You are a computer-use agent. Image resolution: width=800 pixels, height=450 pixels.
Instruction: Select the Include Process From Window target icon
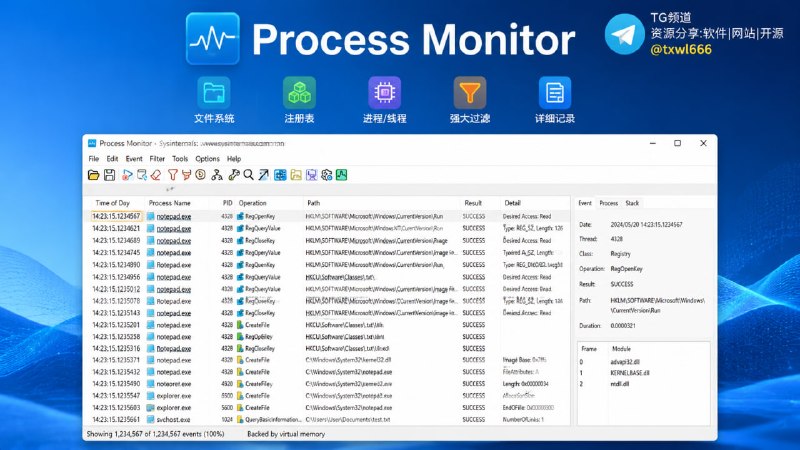point(201,175)
